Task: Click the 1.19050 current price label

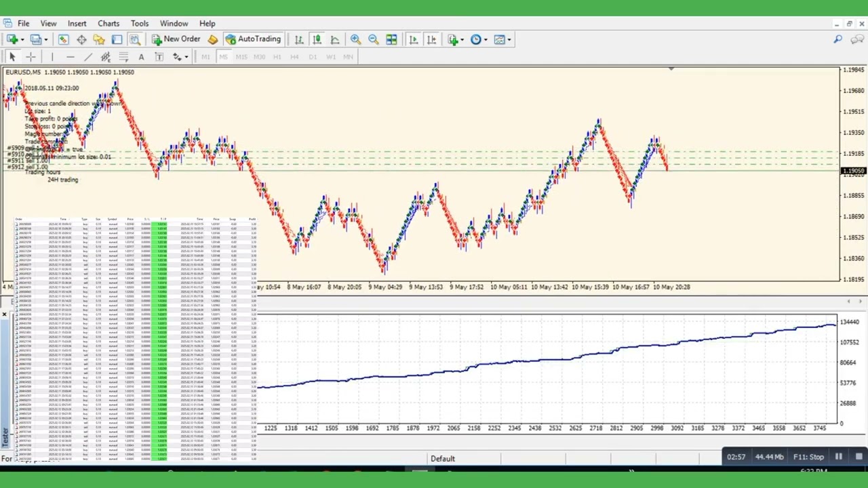Action: pos(854,171)
